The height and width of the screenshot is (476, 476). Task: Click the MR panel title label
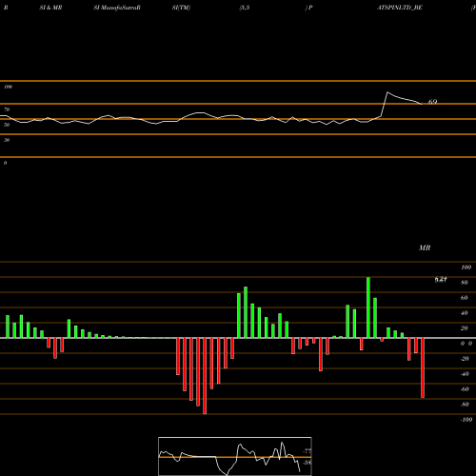coord(425,248)
